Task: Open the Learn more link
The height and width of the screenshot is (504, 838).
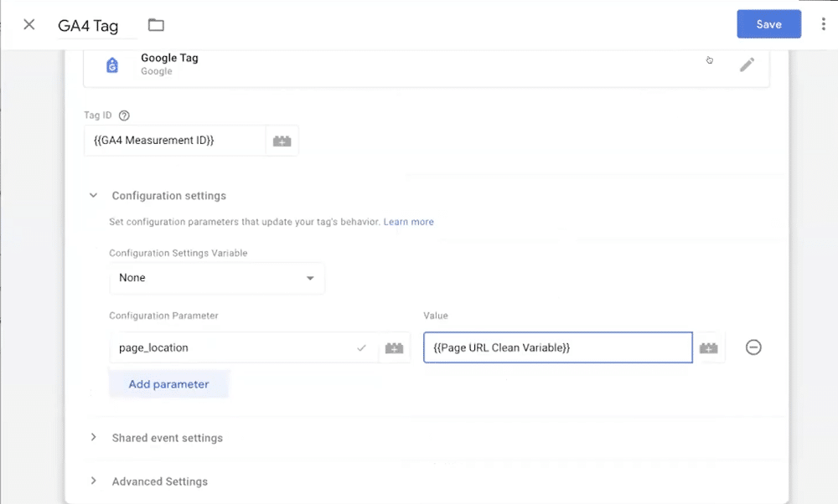Action: [409, 221]
